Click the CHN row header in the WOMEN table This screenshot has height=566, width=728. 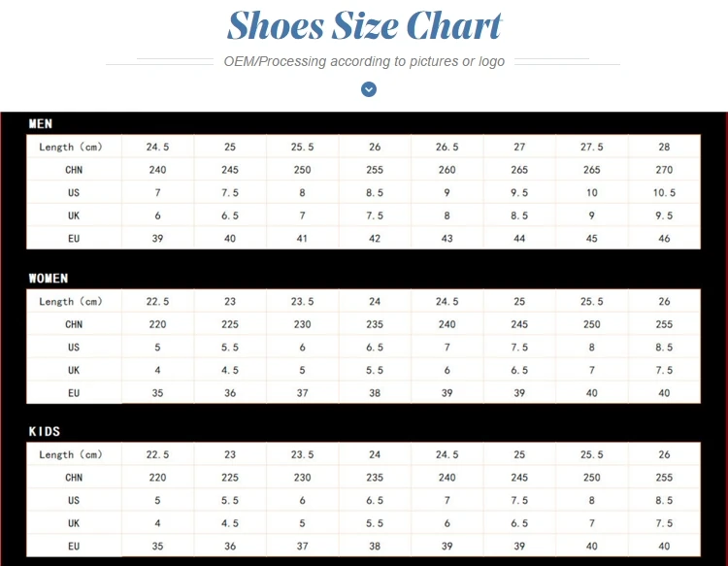pyautogui.click(x=74, y=324)
